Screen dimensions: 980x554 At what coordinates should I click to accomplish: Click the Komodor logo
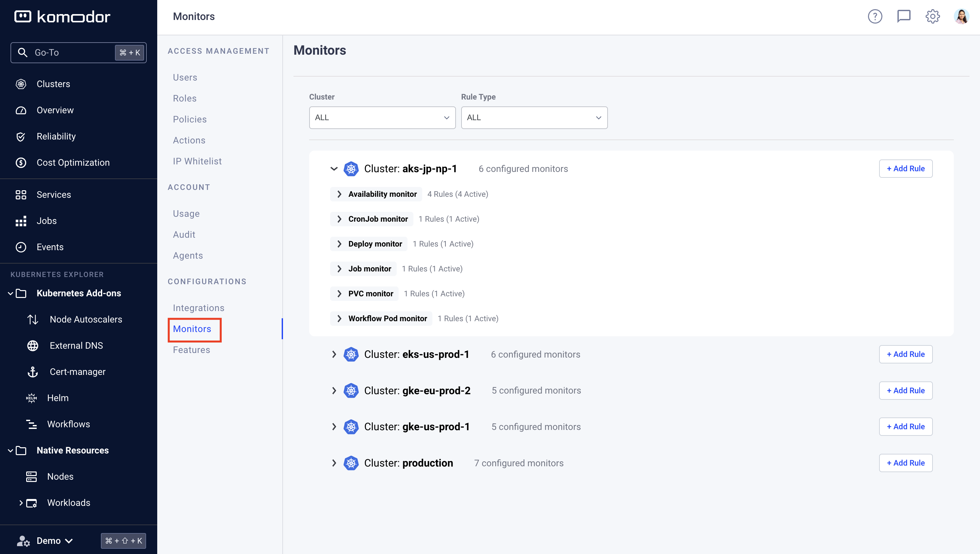click(63, 17)
